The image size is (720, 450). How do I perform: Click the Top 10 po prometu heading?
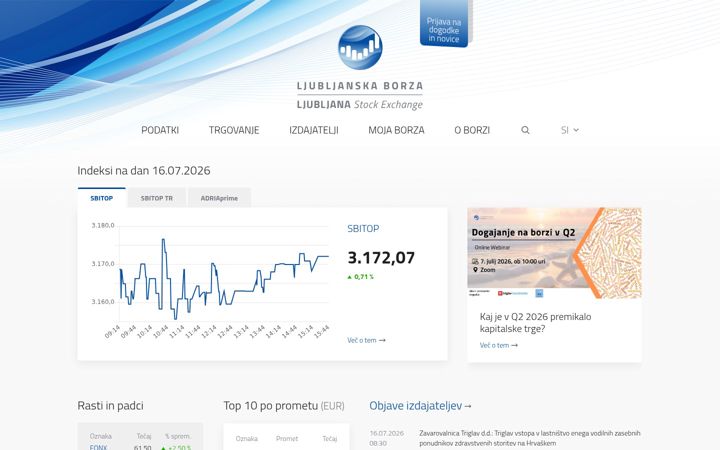tap(284, 405)
